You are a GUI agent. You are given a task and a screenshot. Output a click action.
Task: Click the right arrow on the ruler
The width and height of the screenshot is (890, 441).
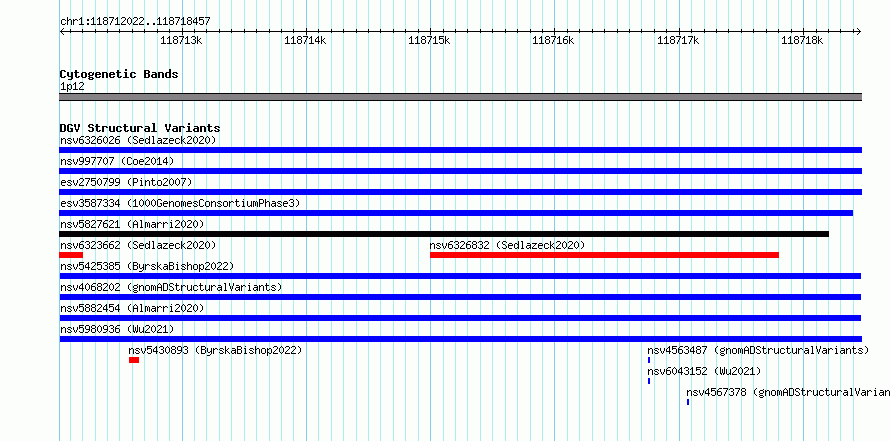point(858,31)
